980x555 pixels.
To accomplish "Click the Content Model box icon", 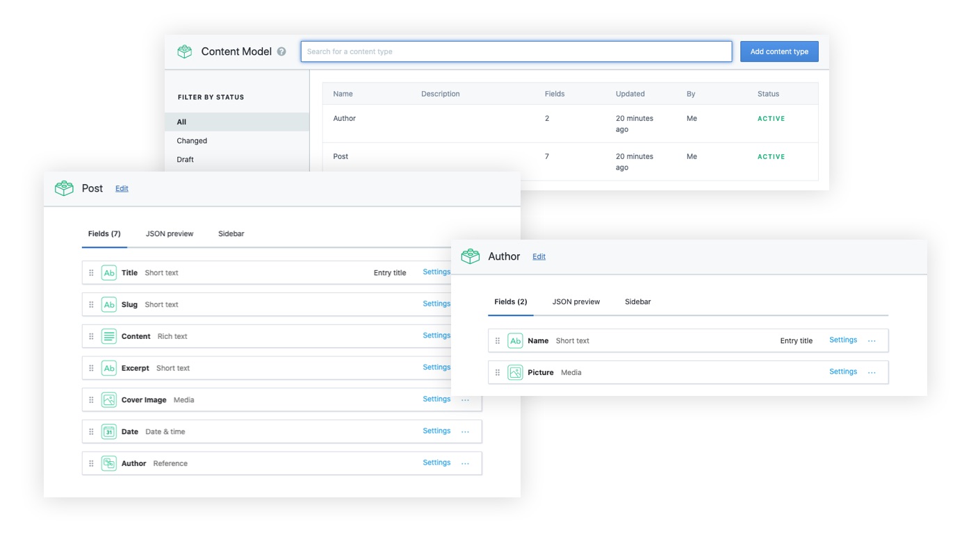I will 184,51.
